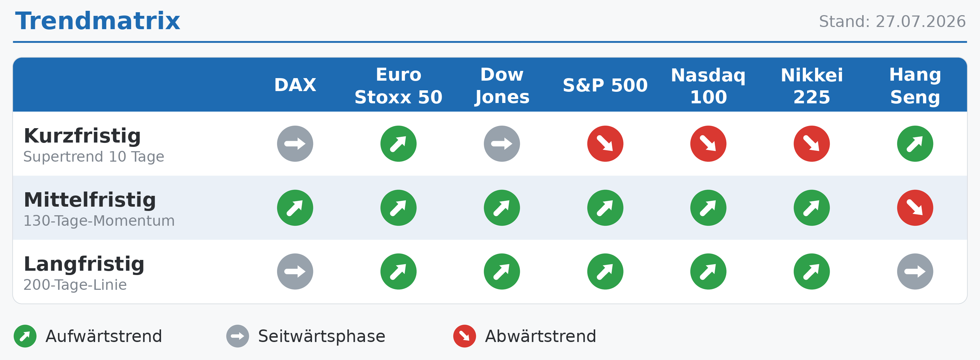Click the Trendmatrix title
980x360 pixels.
pos(97,21)
